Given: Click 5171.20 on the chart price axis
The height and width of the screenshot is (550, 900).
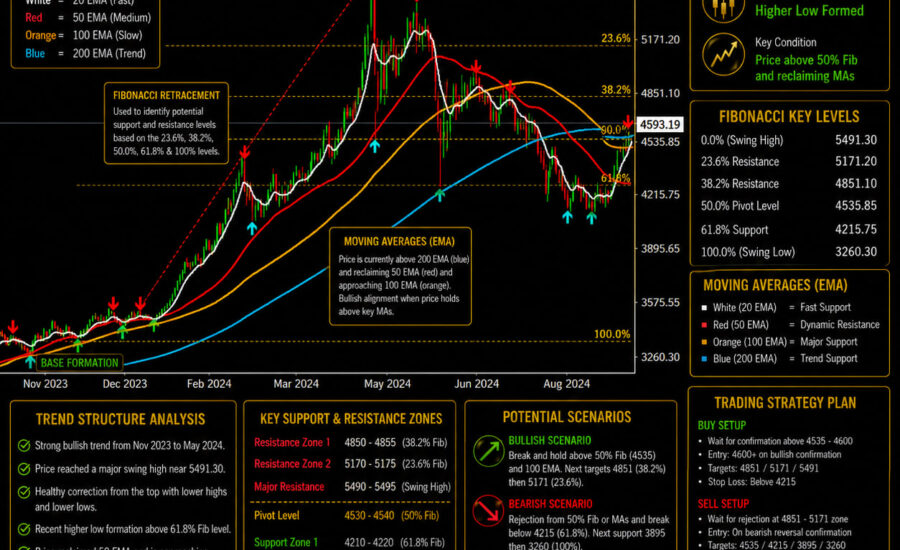Looking at the screenshot, I should pos(660,40).
